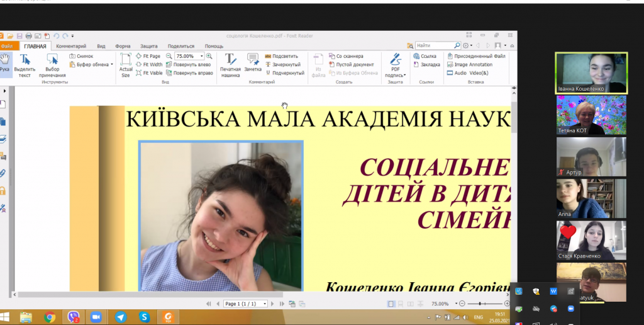644x325 pixels.
Task: Select the Hand (Рука) tool
Action: (4, 64)
